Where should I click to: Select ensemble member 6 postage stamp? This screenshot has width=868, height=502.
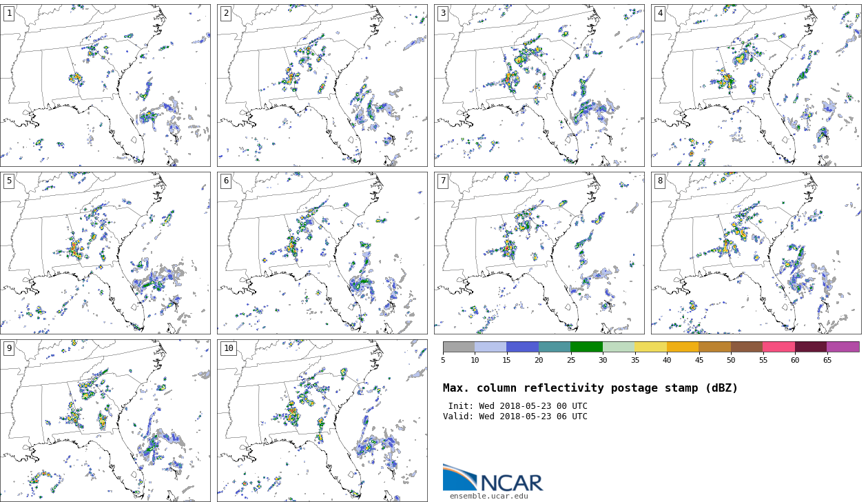pyautogui.click(x=322, y=253)
